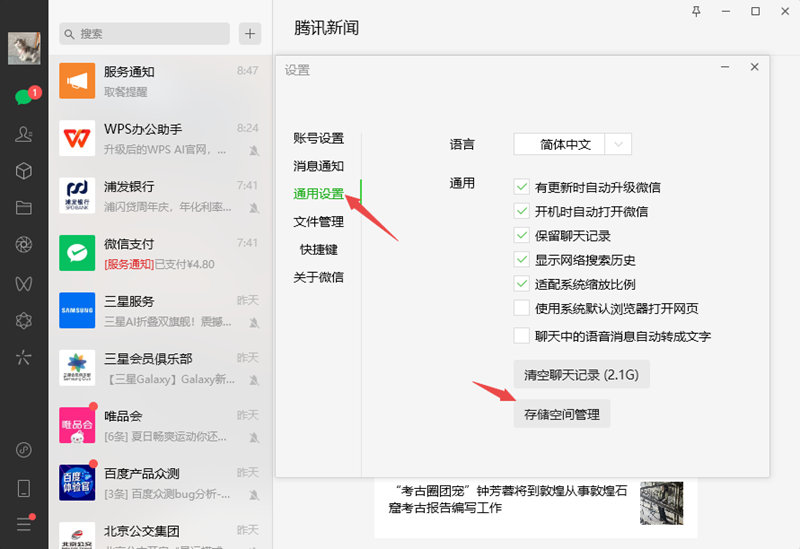Open the Channels butterfly icon
The height and width of the screenshot is (549, 800).
tap(24, 284)
